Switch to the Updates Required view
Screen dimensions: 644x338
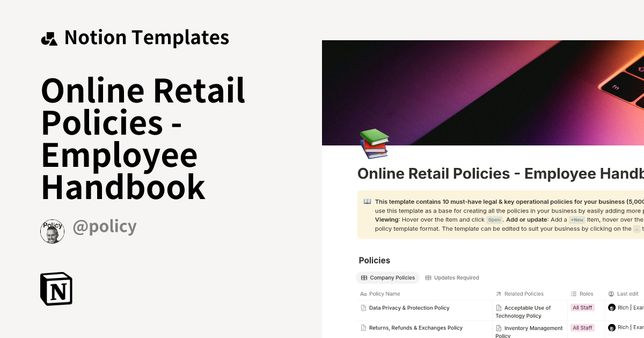pyautogui.click(x=455, y=277)
